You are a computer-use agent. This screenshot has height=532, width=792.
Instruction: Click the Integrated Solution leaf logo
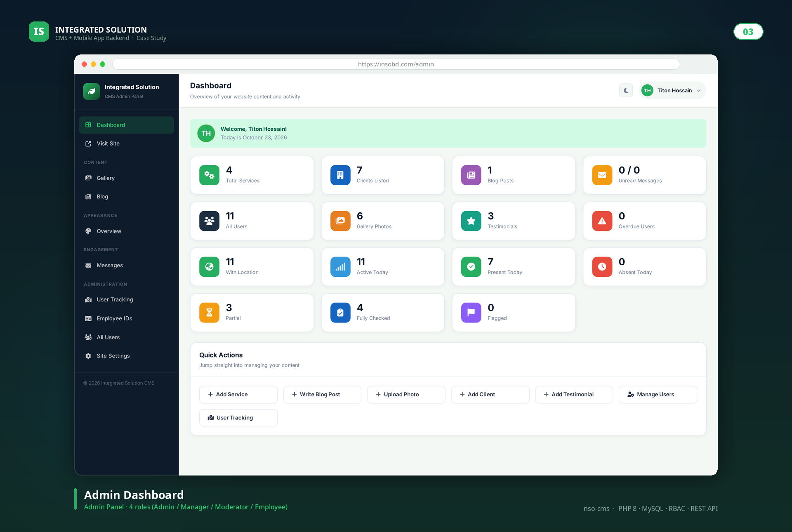[92, 91]
